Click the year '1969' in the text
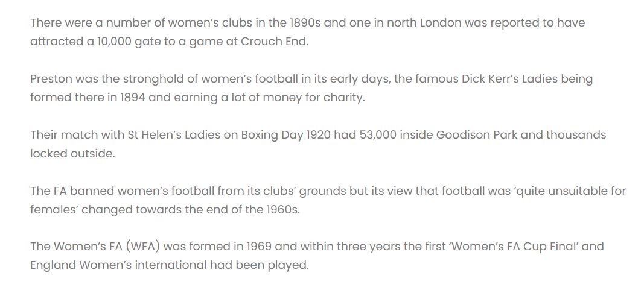 tap(259, 247)
